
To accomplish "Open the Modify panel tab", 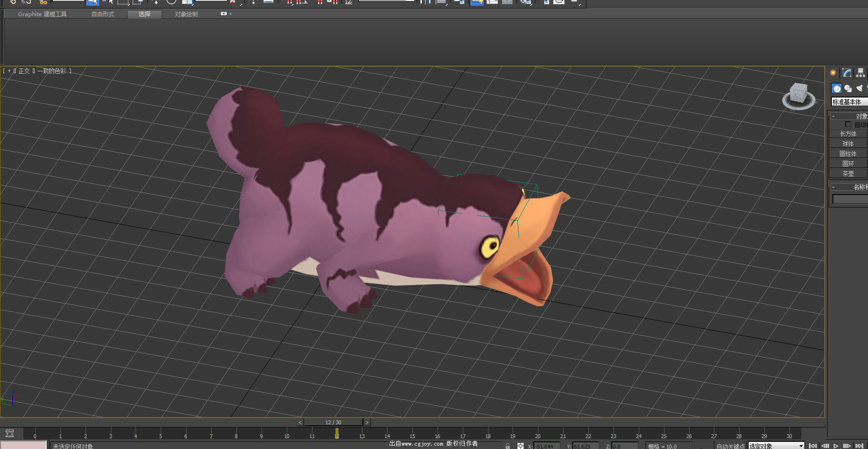I will coord(847,73).
